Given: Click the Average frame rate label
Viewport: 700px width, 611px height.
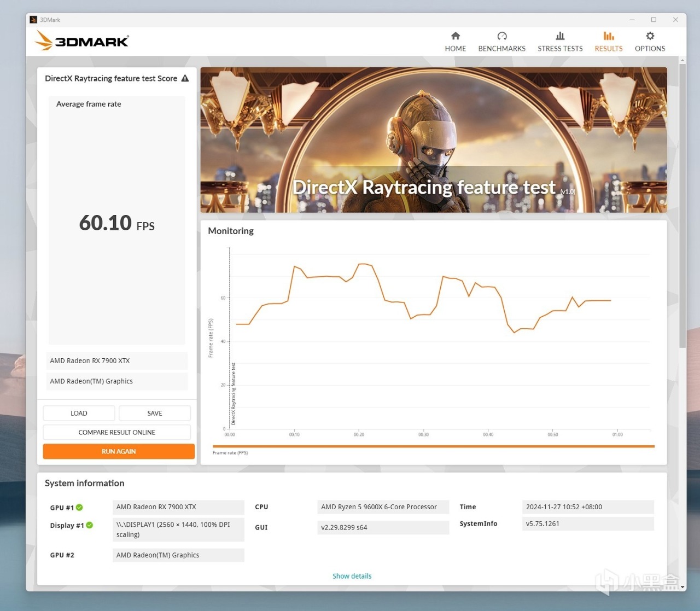Looking at the screenshot, I should coord(89,104).
